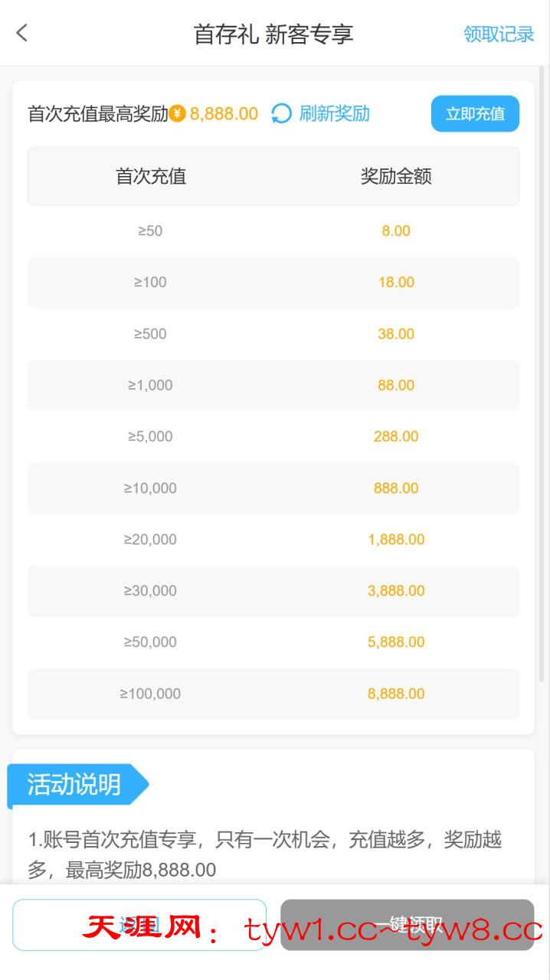The height and width of the screenshot is (980, 550).
Task: Click the 奖励金额 column header
Action: (396, 177)
